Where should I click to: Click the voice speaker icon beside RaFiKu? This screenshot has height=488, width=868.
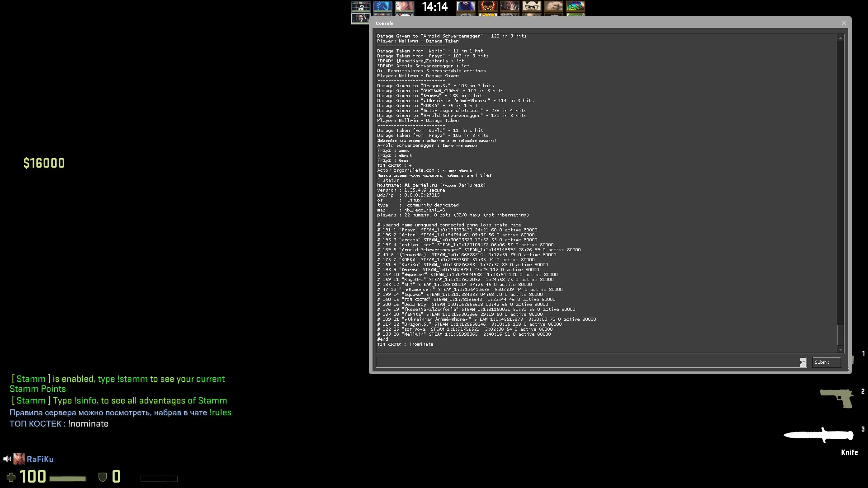(7, 459)
